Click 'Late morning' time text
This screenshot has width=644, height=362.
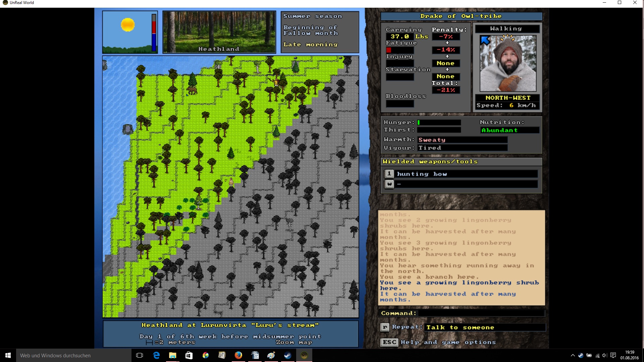pos(311,44)
